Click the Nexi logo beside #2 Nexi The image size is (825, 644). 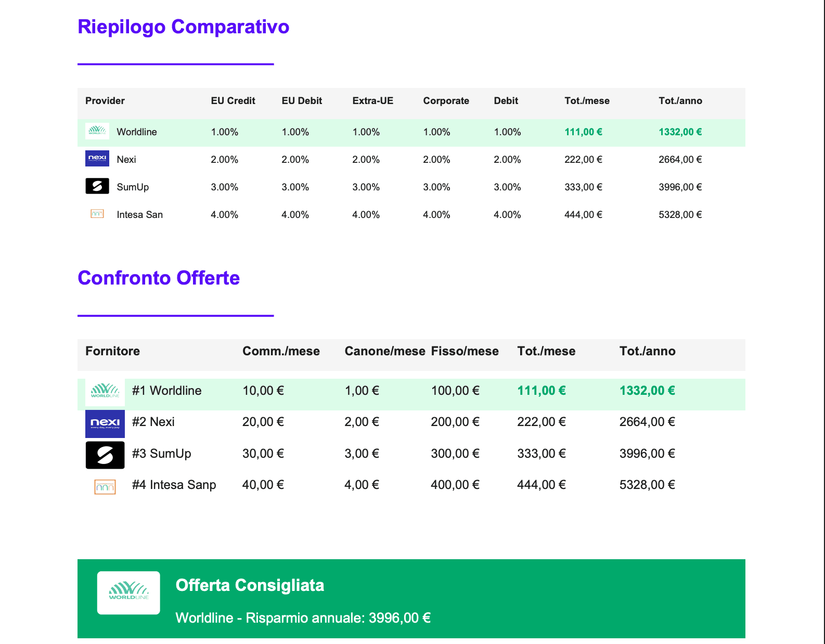(105, 423)
